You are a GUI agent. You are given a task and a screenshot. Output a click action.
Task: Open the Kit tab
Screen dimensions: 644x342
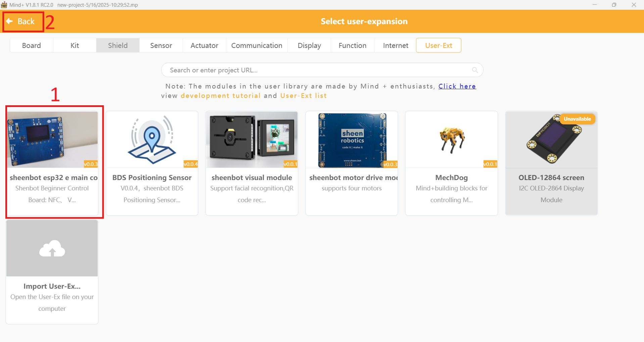(75, 45)
